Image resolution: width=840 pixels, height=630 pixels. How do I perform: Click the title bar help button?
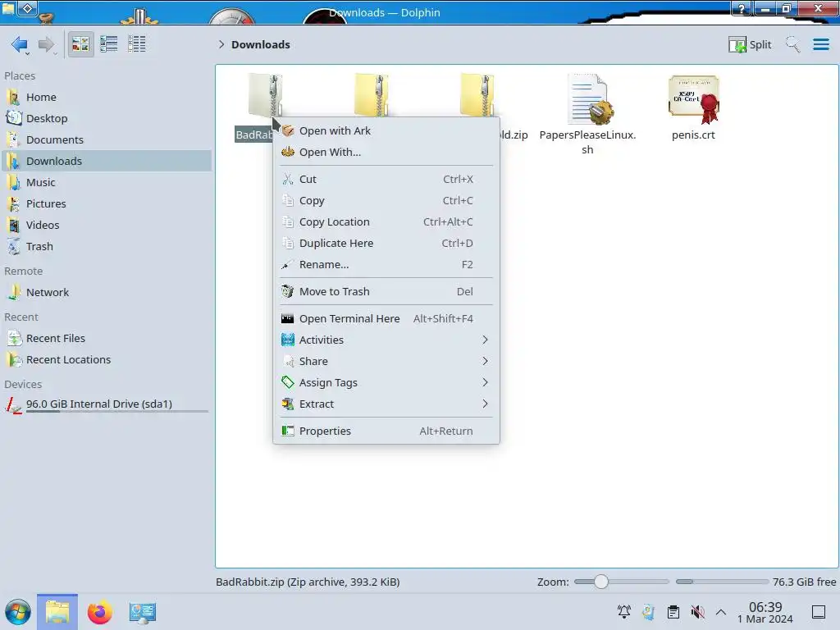pos(742,8)
